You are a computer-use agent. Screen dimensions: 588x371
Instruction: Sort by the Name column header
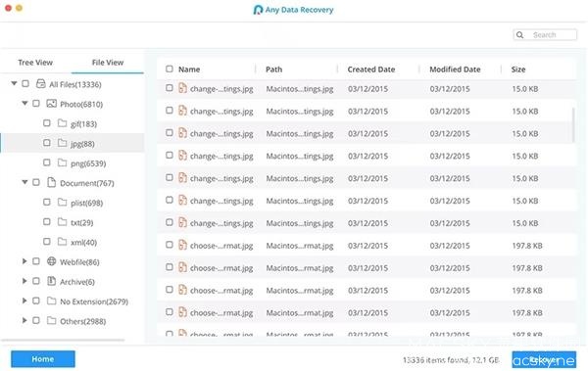click(189, 70)
